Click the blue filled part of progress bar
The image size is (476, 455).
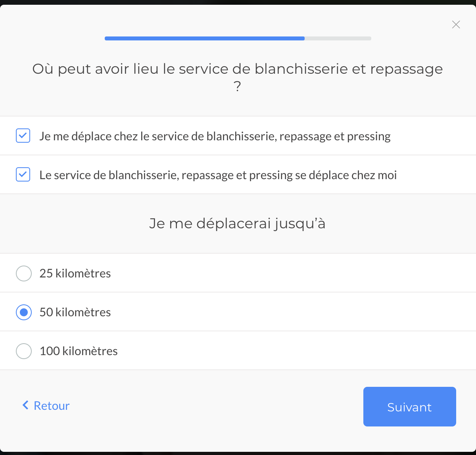coord(205,38)
